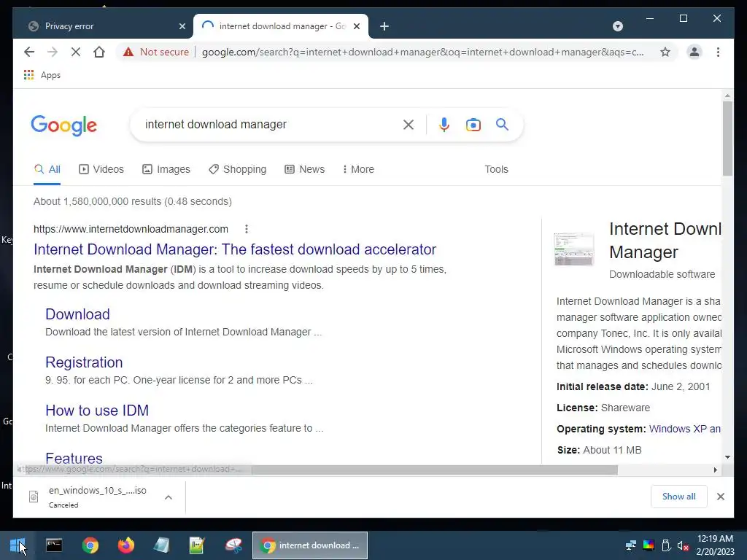Show all downloads
Image resolution: width=747 pixels, height=560 pixels.
coord(678,497)
